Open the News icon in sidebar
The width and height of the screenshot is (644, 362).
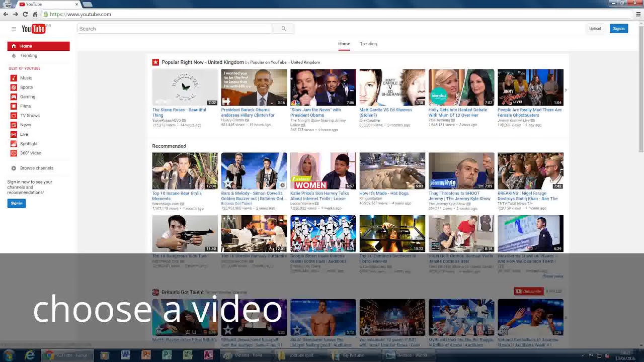14,125
